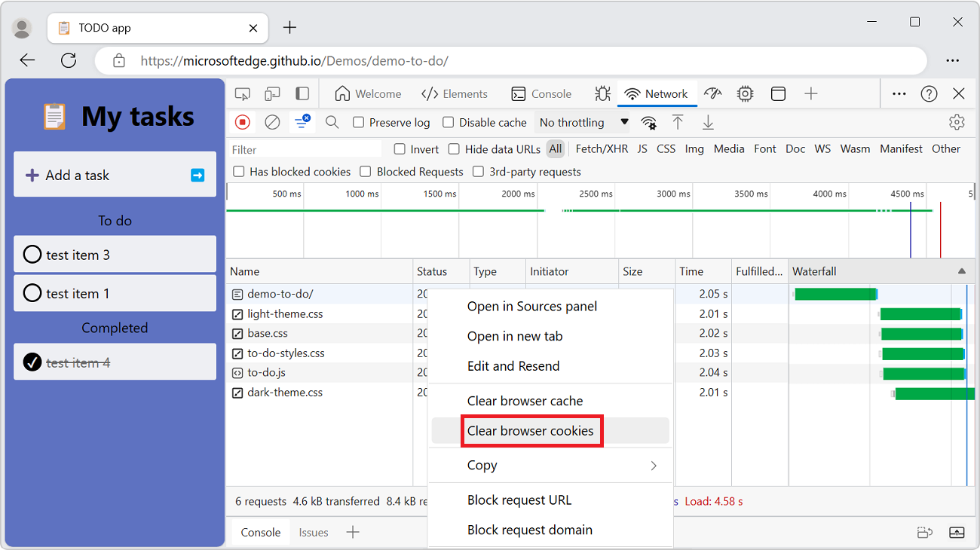
Task: Open the network search panel
Action: click(x=332, y=121)
